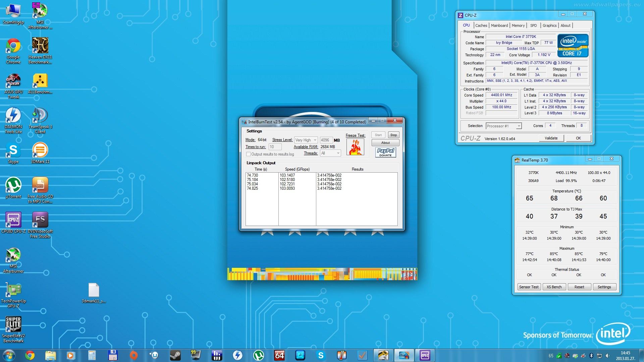Open the Memory tab in CPU-Z
644x362 pixels.
click(518, 25)
